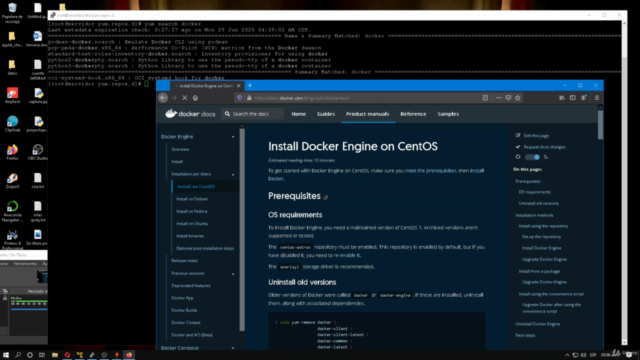Expand the Previous versions sidebar section
This screenshot has height=360, width=640.
point(233,273)
